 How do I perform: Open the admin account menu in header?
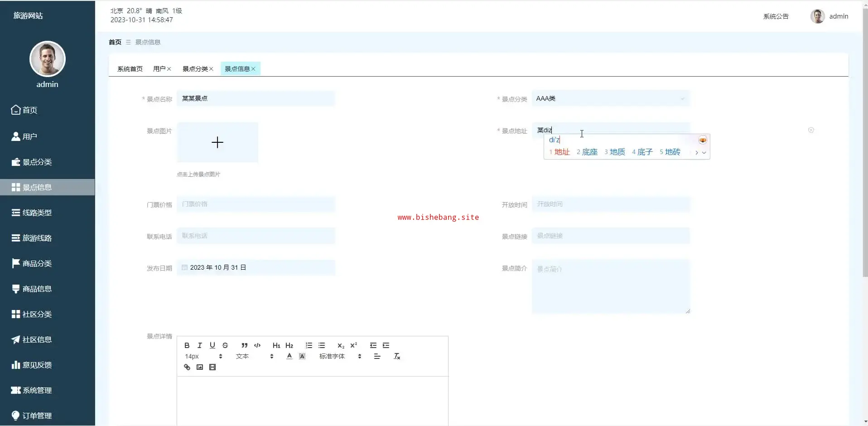pyautogui.click(x=829, y=16)
